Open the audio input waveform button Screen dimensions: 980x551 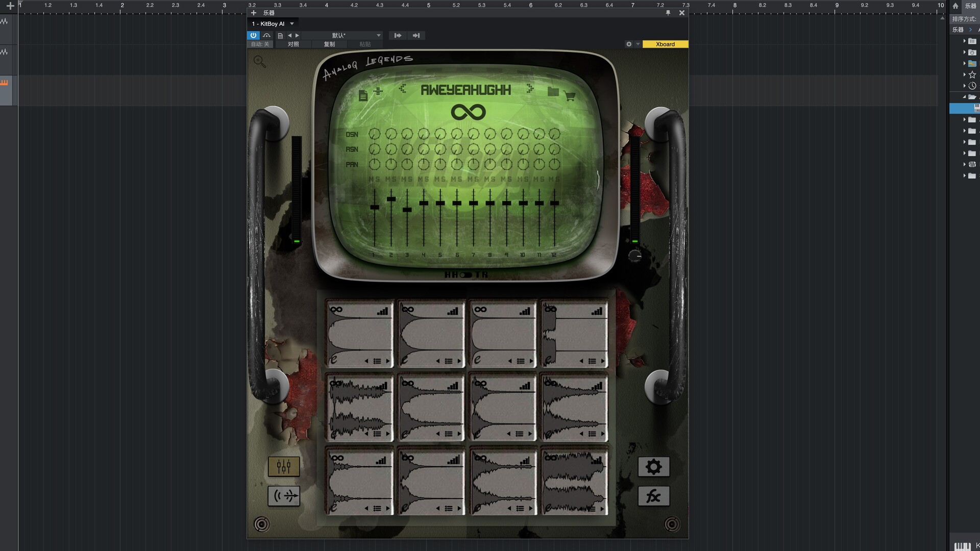click(x=284, y=496)
